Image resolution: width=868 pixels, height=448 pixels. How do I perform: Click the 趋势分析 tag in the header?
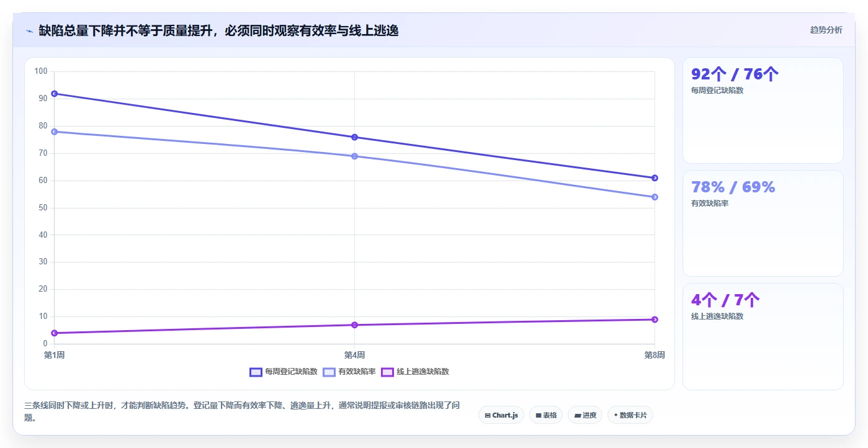tap(826, 30)
